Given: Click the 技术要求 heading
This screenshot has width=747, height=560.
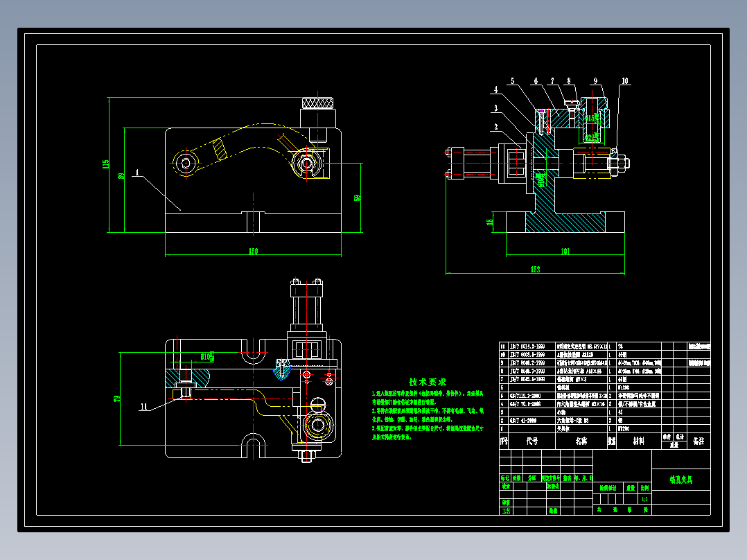Looking at the screenshot, I should tap(428, 382).
